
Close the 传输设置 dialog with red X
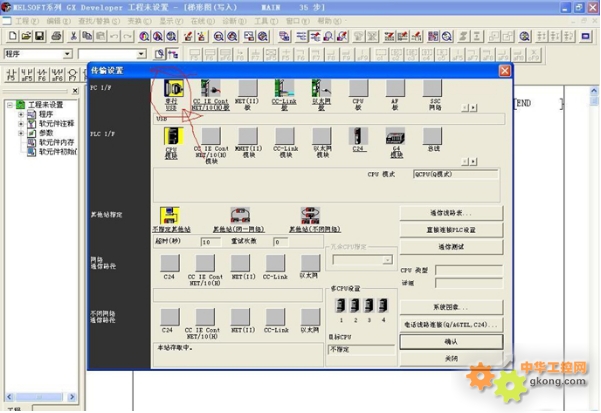505,71
